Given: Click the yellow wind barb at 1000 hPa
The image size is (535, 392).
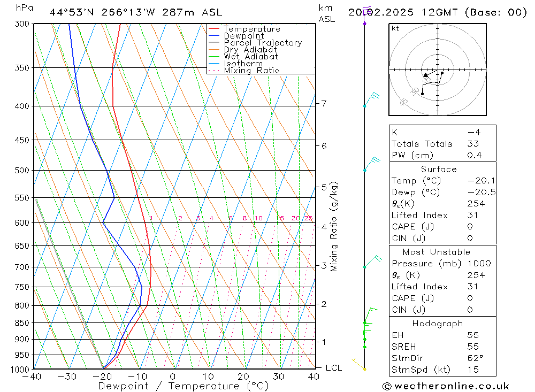Looking at the screenshot, I should (x=358, y=364).
